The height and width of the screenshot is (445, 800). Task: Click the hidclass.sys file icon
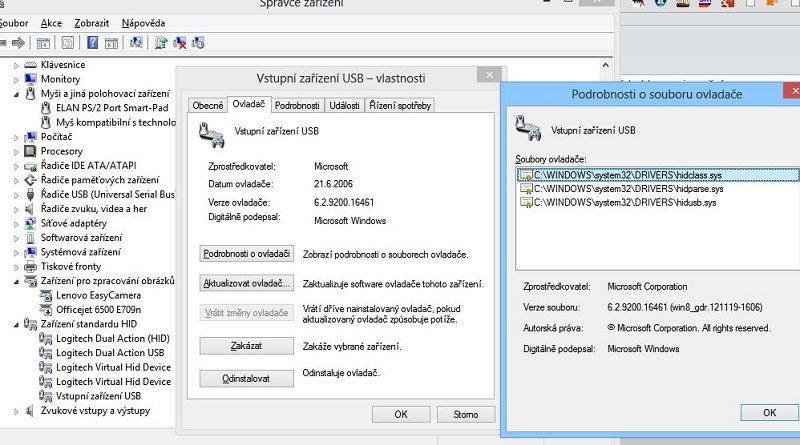click(526, 175)
